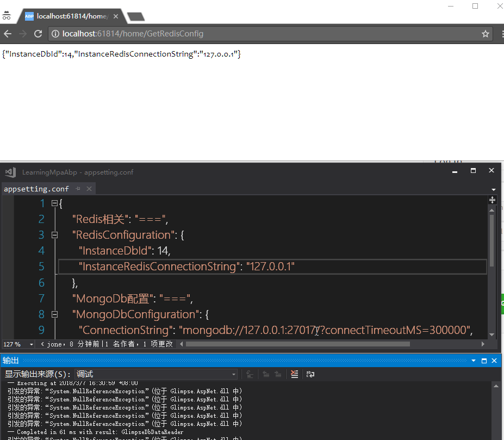The image size is (504, 440).
Task: Close the localhost:61814 browser tab
Action: pos(116,16)
